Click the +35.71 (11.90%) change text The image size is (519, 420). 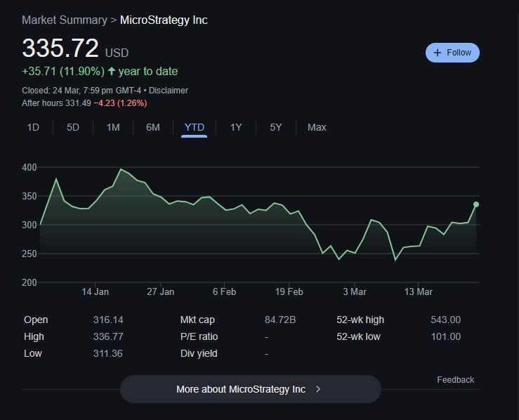click(63, 72)
